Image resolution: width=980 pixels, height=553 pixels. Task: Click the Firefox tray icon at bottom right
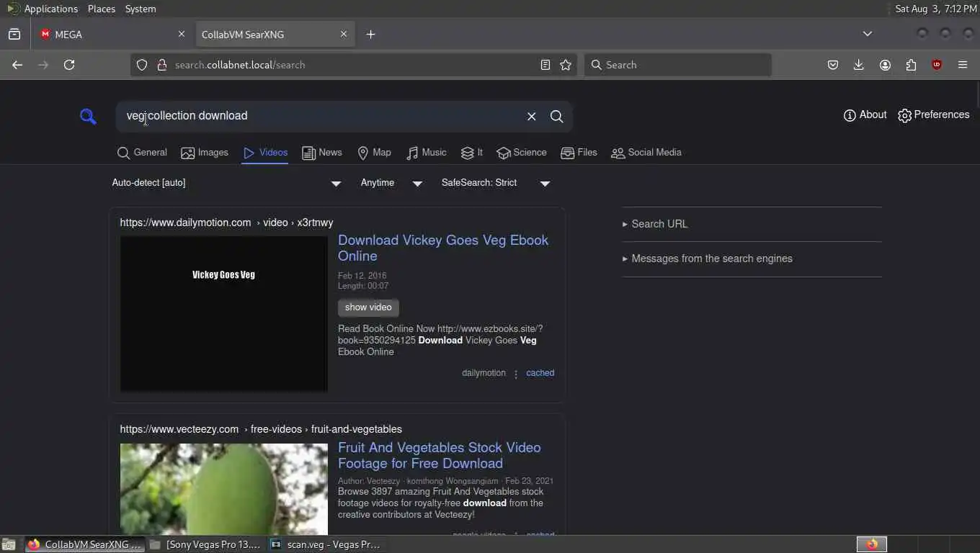click(x=872, y=544)
